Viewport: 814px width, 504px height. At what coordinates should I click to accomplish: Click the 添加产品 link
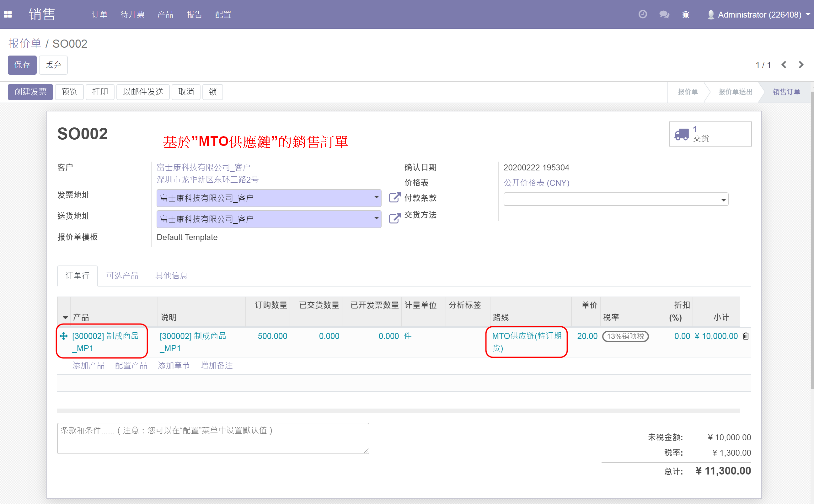point(88,365)
